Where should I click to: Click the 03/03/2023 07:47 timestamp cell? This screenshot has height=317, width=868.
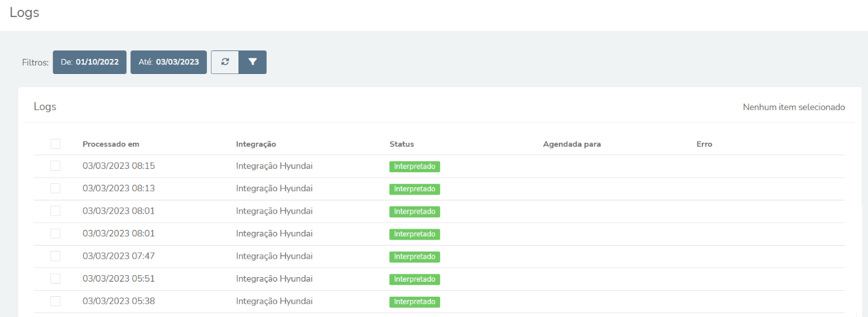[x=119, y=256]
